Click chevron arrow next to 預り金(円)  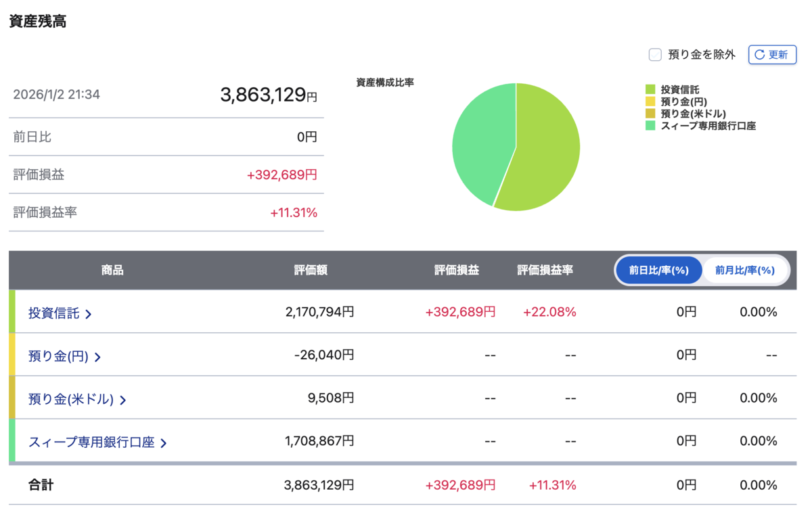pyautogui.click(x=97, y=357)
